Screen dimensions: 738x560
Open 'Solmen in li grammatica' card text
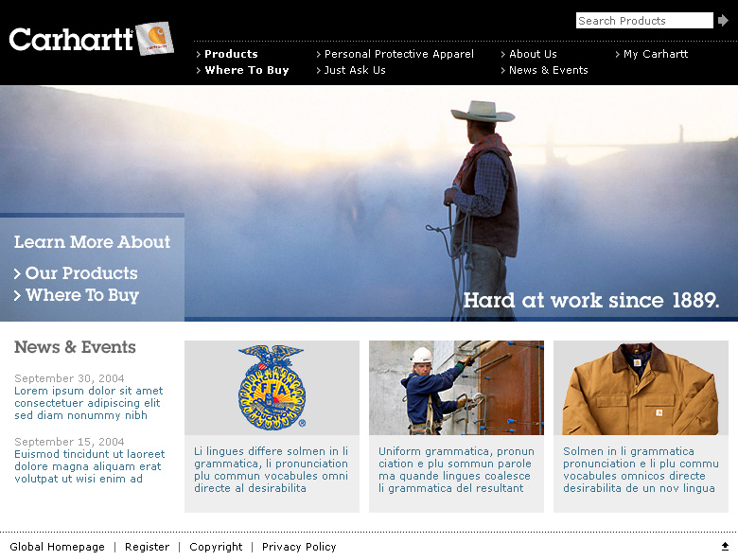click(x=641, y=469)
